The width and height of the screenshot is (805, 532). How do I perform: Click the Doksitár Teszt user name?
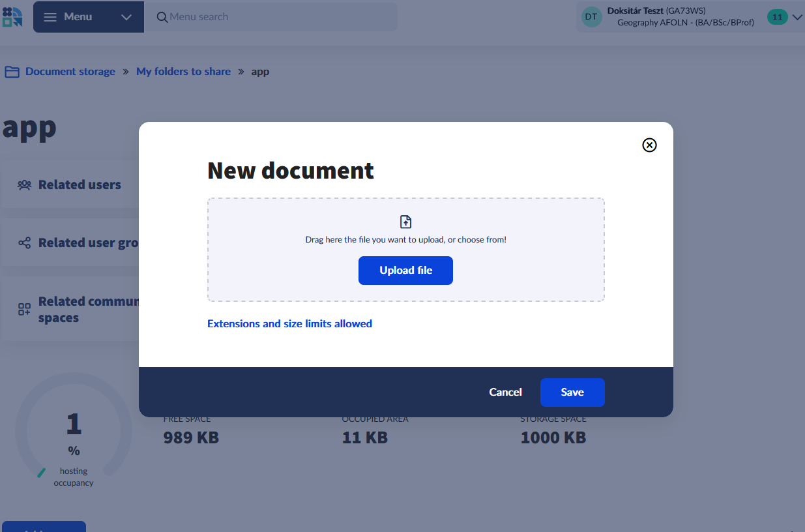[636, 10]
